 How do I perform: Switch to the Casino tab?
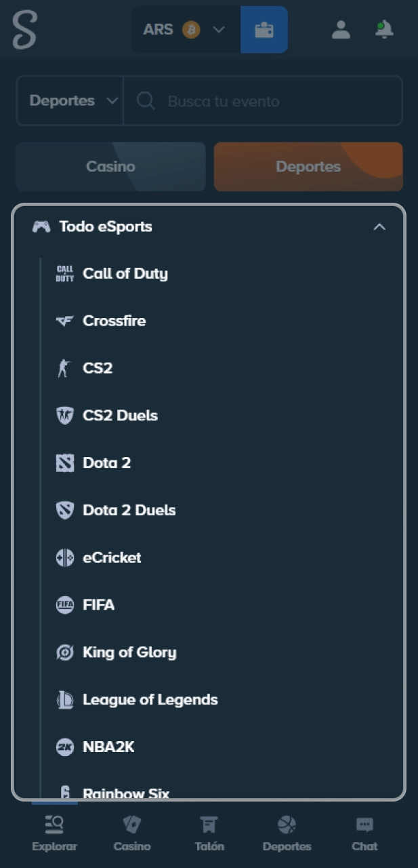(110, 166)
